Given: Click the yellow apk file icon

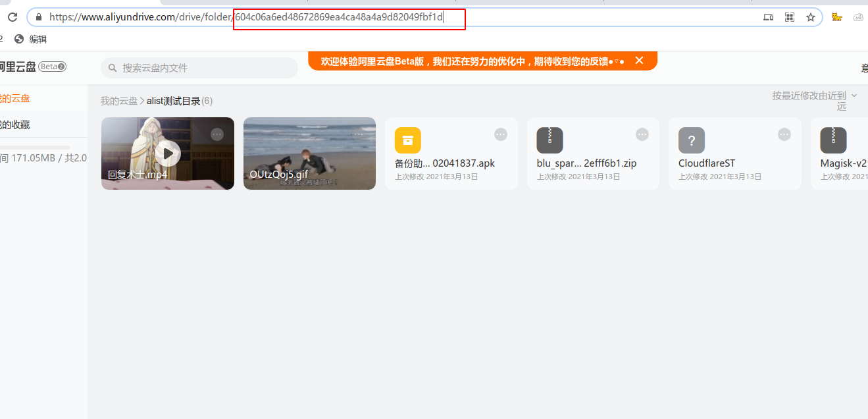Looking at the screenshot, I should (408, 140).
